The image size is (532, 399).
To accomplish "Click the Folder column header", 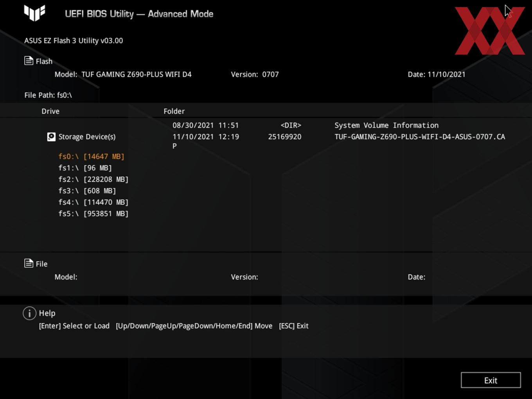I will [x=174, y=111].
